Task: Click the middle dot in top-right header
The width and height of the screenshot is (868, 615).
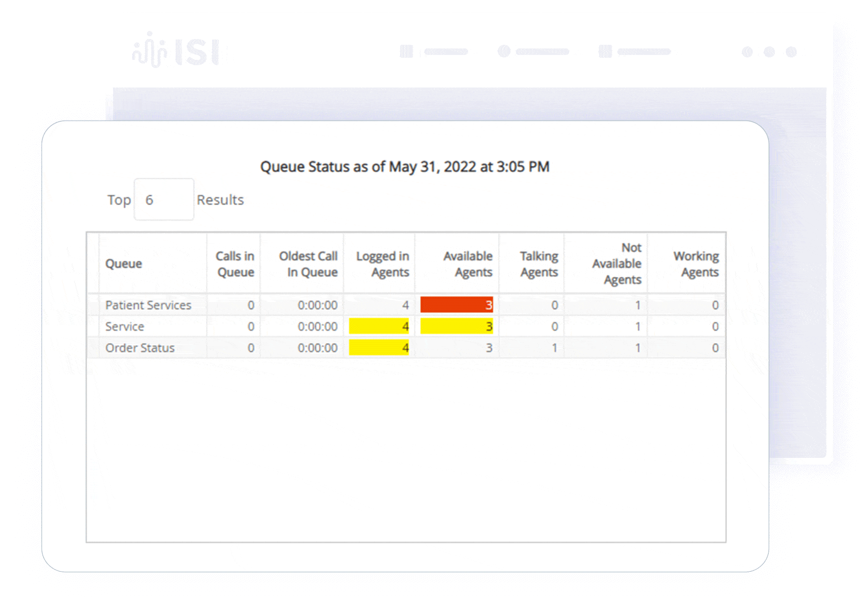Action: (769, 52)
